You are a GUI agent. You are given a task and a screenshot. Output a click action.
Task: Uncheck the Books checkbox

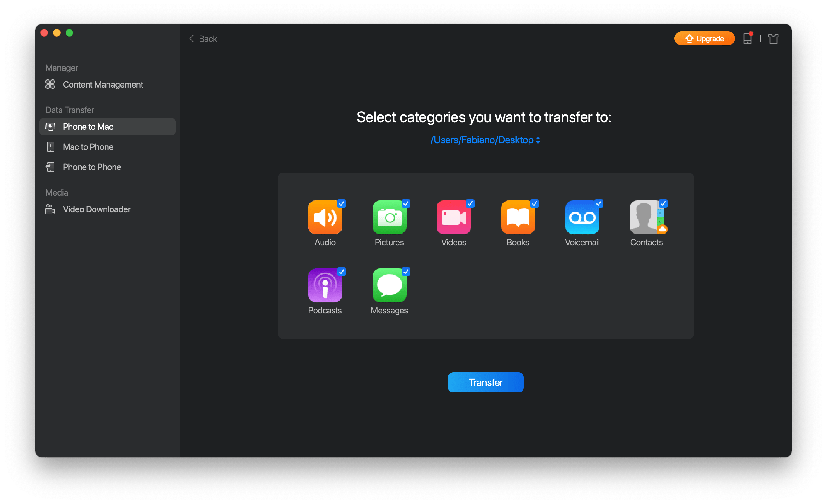(x=534, y=203)
